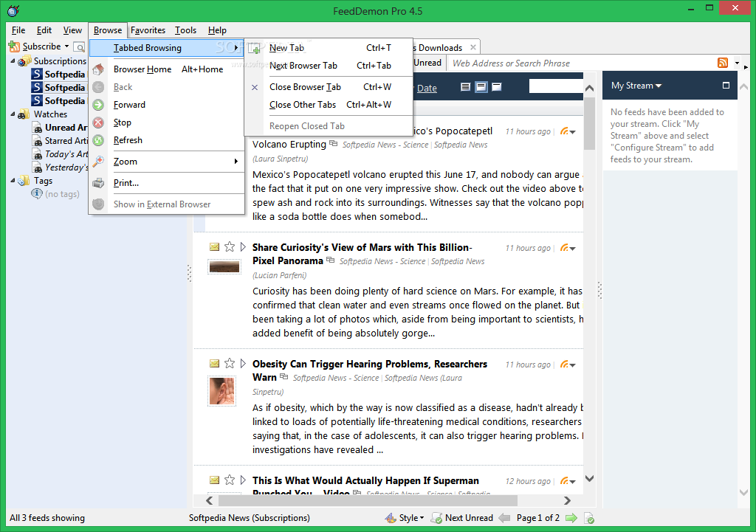Select the headlines-only view icon
756x532 pixels.
[497, 87]
